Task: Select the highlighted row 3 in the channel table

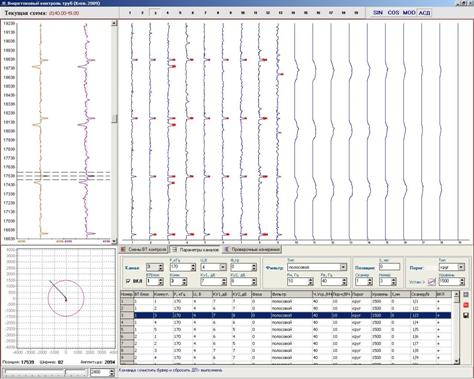Action: (286, 315)
